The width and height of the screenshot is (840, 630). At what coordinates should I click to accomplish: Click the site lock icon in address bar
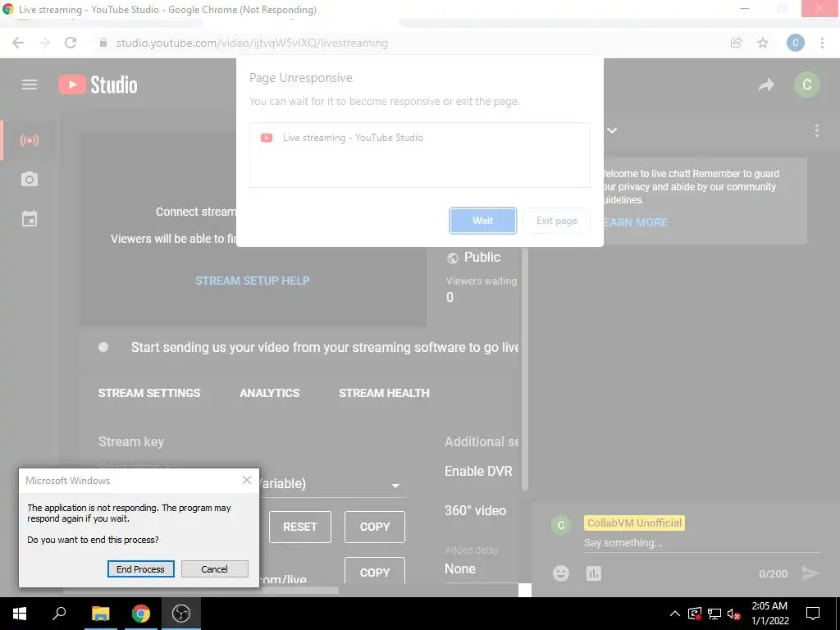[x=103, y=43]
